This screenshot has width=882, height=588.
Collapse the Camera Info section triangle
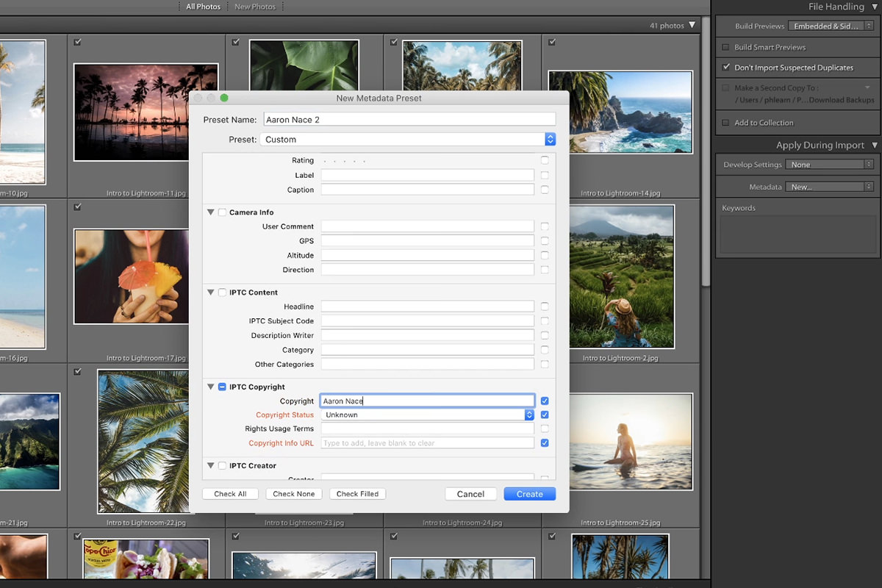coord(211,212)
